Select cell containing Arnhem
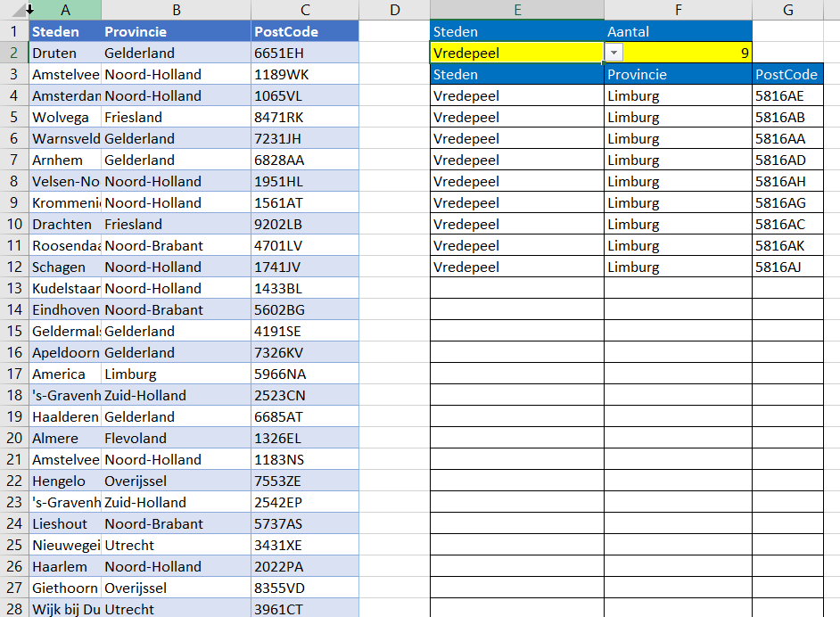The width and height of the screenshot is (840, 617). coord(65,160)
